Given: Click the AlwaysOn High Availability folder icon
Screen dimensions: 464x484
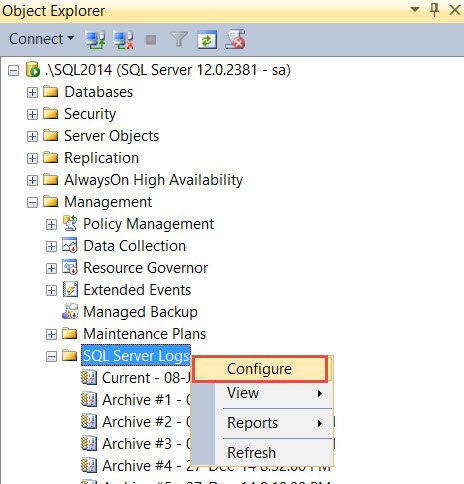Looking at the screenshot, I should [51, 179].
